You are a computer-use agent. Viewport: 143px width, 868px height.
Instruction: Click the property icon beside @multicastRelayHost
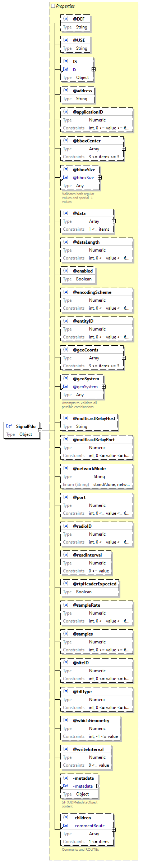[x=66, y=418]
